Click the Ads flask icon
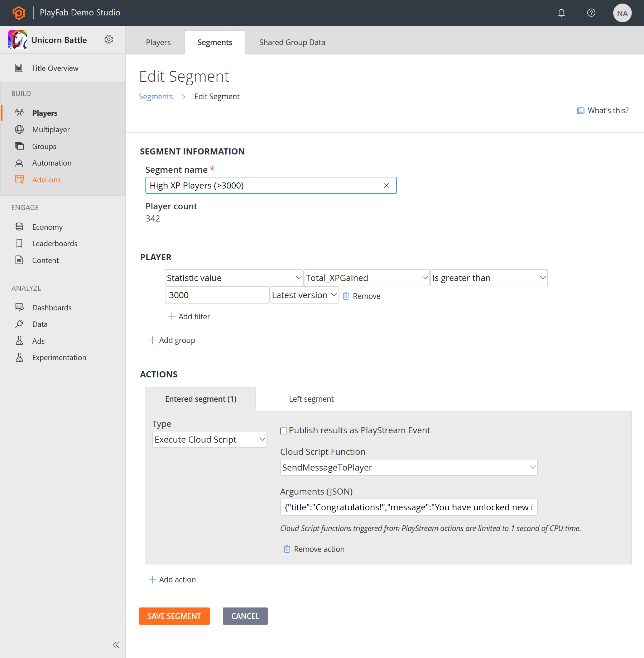 click(x=19, y=340)
